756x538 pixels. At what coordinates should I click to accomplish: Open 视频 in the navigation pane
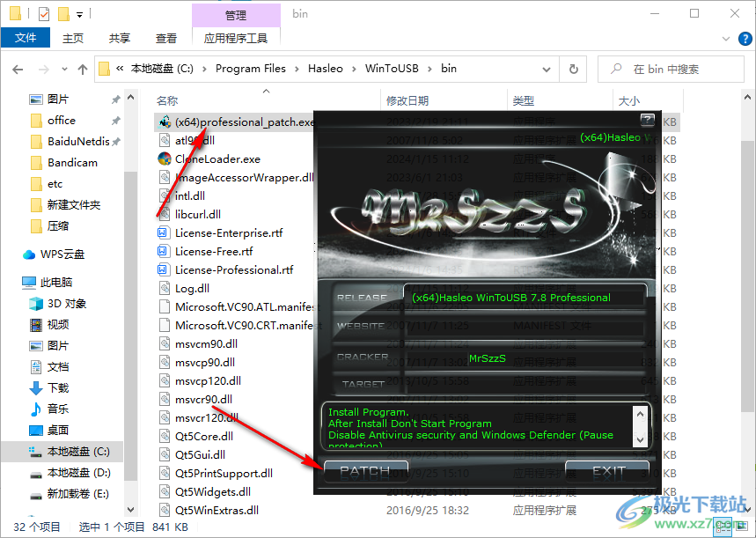58,325
